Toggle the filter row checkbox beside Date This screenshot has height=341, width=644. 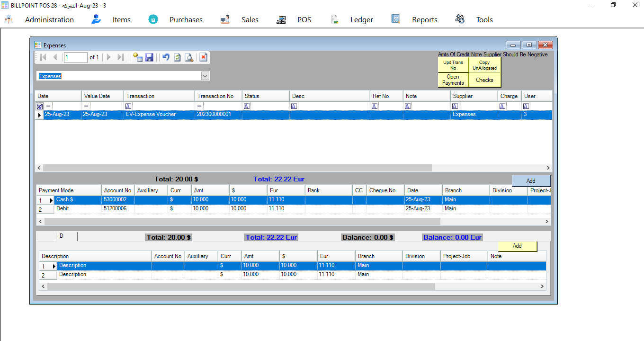pyautogui.click(x=40, y=106)
